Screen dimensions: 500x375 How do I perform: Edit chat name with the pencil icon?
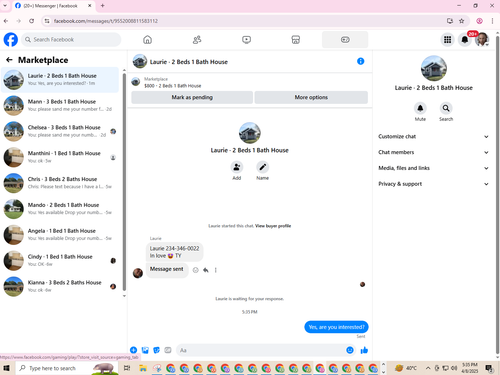[263, 167]
